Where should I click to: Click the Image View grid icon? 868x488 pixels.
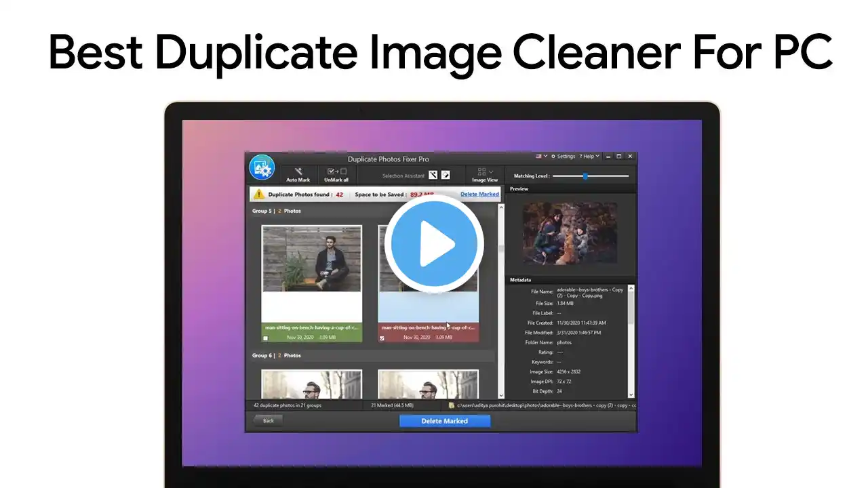481,172
